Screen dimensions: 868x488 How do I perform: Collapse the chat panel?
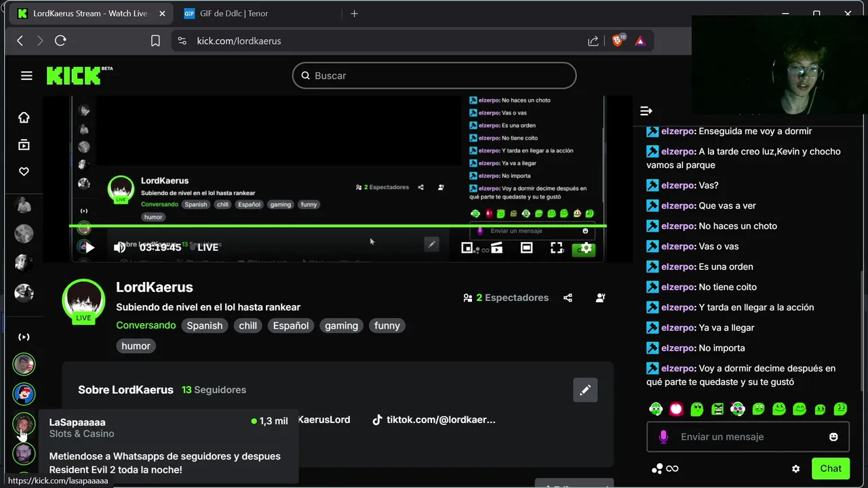click(646, 110)
